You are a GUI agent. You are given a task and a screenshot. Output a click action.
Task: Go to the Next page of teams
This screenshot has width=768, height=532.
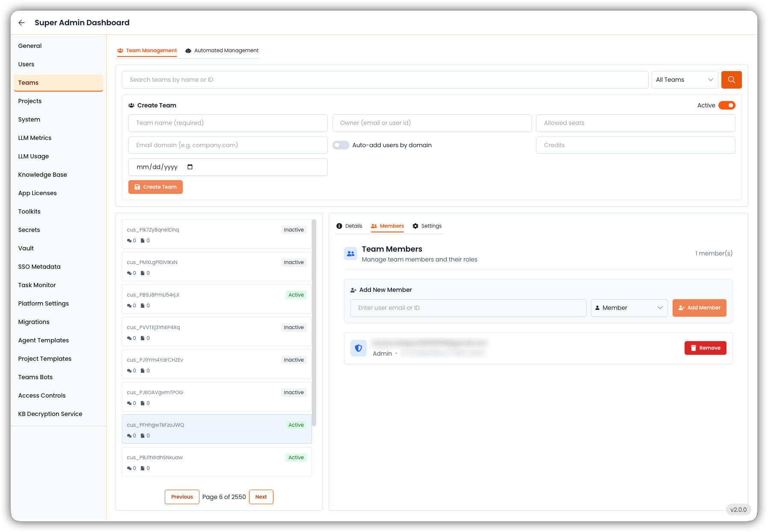(261, 497)
